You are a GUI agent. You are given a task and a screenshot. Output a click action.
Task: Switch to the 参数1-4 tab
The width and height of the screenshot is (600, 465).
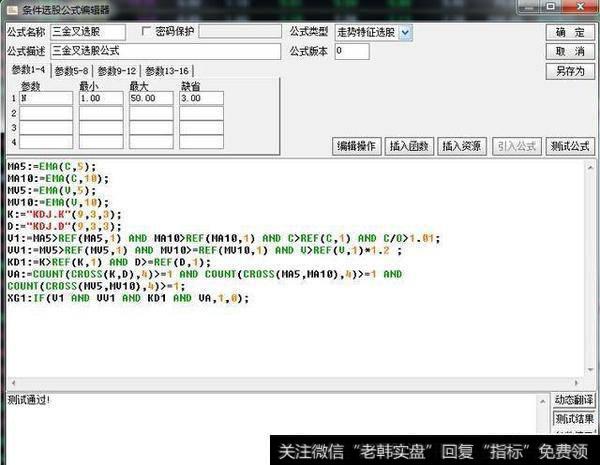pos(28,70)
